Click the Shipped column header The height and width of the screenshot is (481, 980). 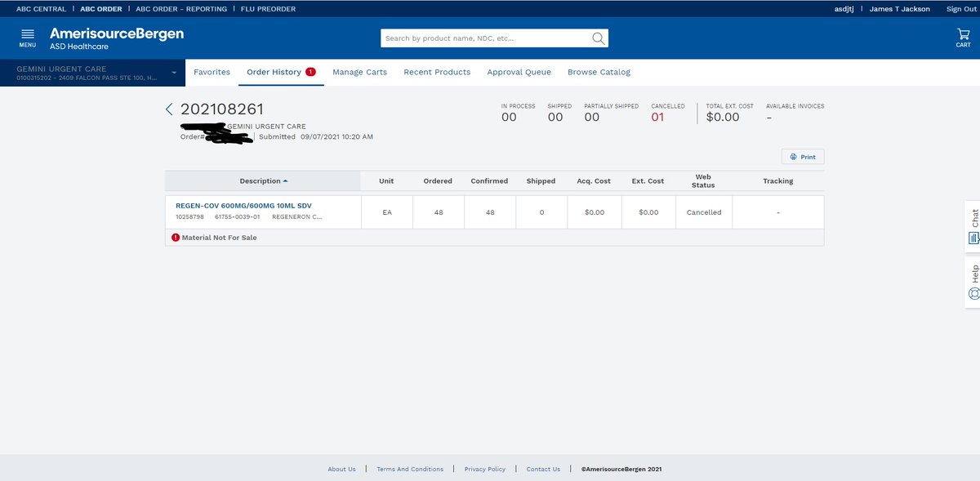(x=541, y=181)
